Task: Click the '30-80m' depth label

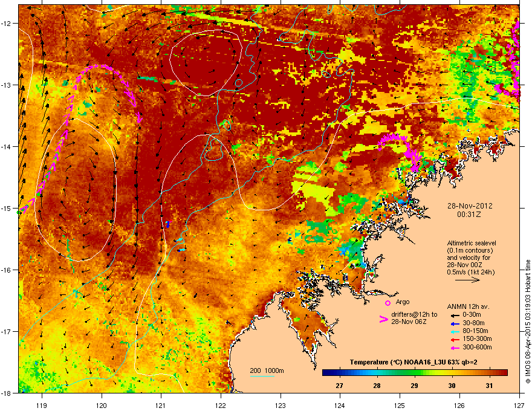Action: pyautogui.click(x=473, y=323)
